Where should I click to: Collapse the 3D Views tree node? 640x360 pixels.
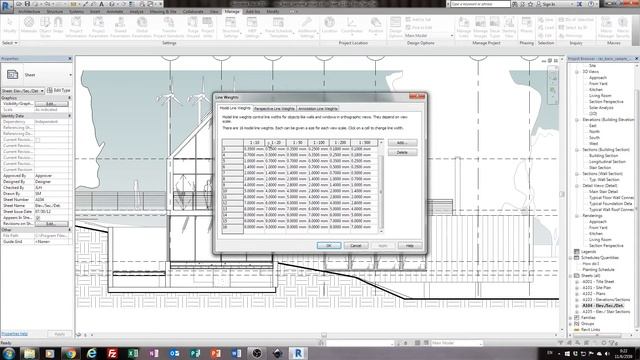577,72
